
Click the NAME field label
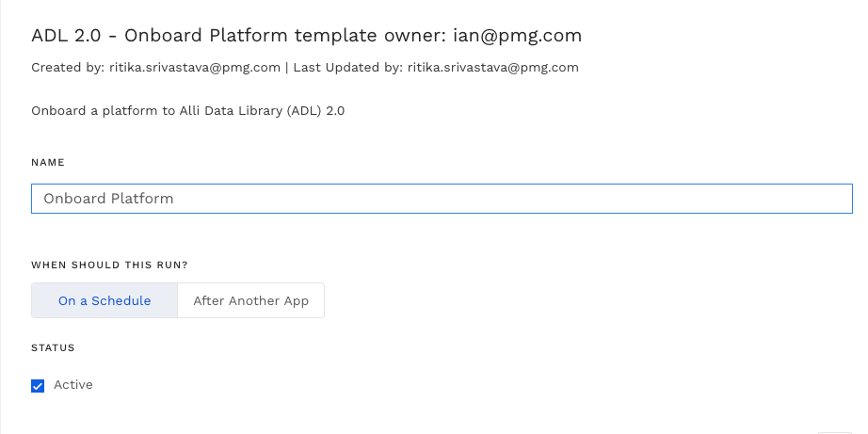[48, 162]
